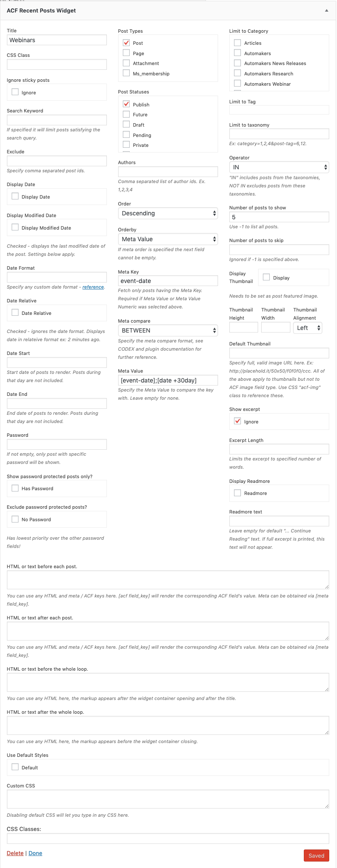Collapse the ACF Recent Posts Widget panel arrow
This screenshot has width=337, height=868.
tap(327, 10)
